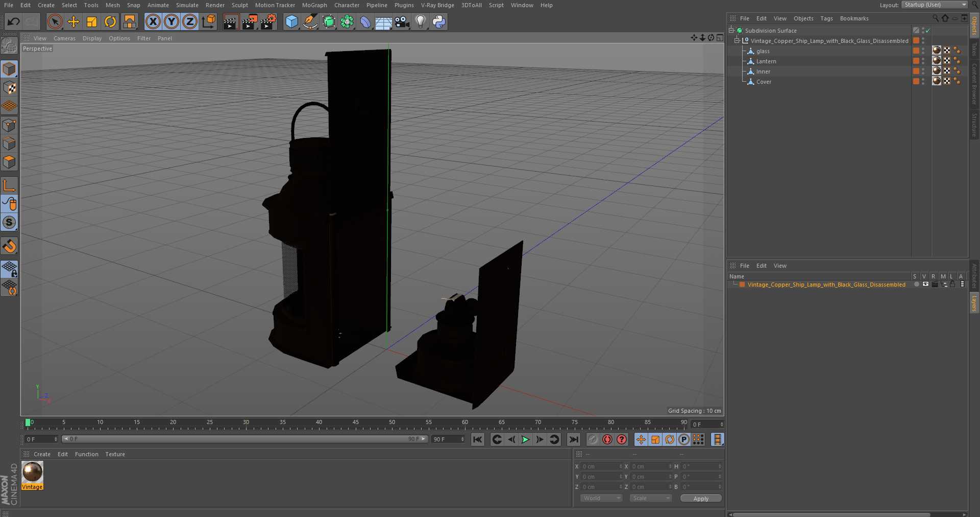The height and width of the screenshot is (517, 980).
Task: Toggle Z axis lock
Action: coord(190,21)
